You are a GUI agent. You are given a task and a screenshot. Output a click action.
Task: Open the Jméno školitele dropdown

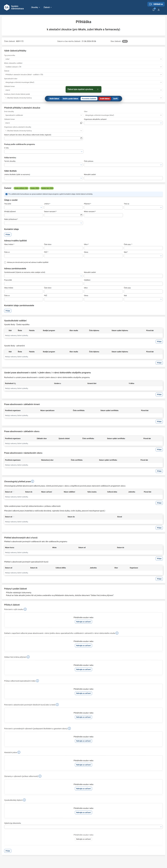pyautogui.click(x=43, y=178)
